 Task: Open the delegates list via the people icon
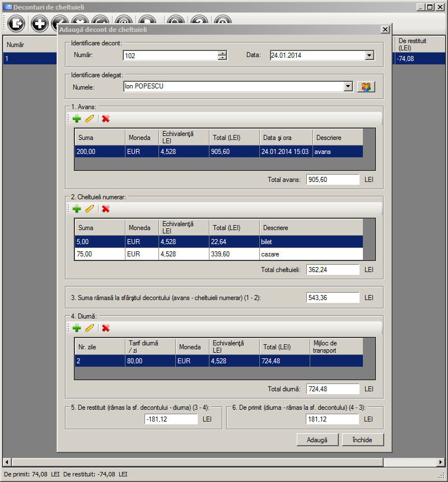click(366, 87)
